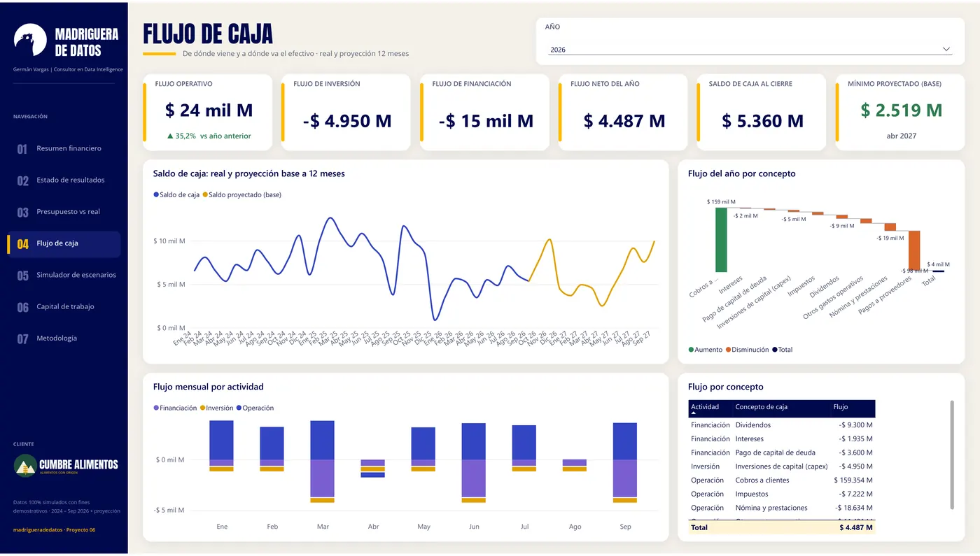Image resolution: width=980 pixels, height=556 pixels.
Task: Click the Mar operation bar in monthly chart
Action: point(322,440)
